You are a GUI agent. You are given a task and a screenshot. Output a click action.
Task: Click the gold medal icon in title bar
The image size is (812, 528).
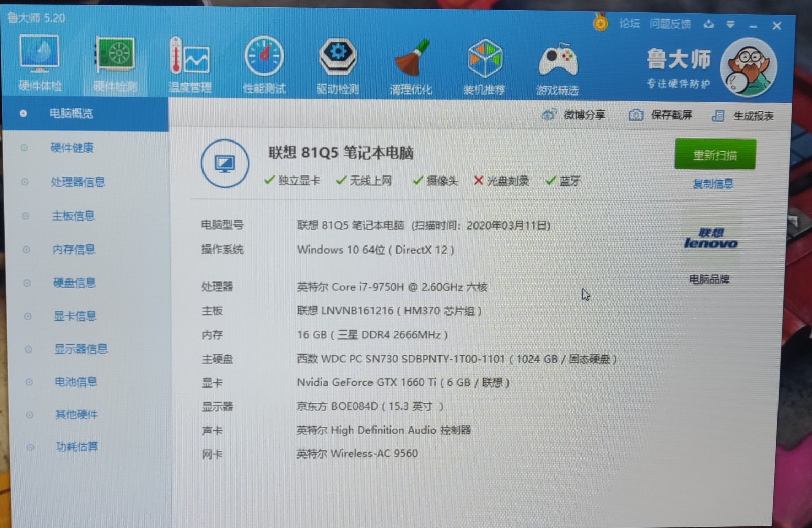pyautogui.click(x=600, y=22)
